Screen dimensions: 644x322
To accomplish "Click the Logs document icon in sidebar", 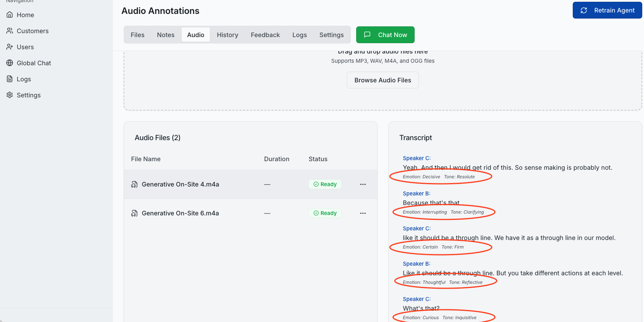I will (10, 79).
